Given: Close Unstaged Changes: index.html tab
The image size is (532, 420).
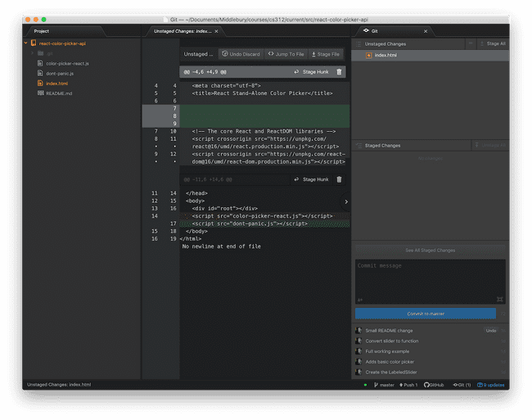Looking at the screenshot, I should 216,31.
